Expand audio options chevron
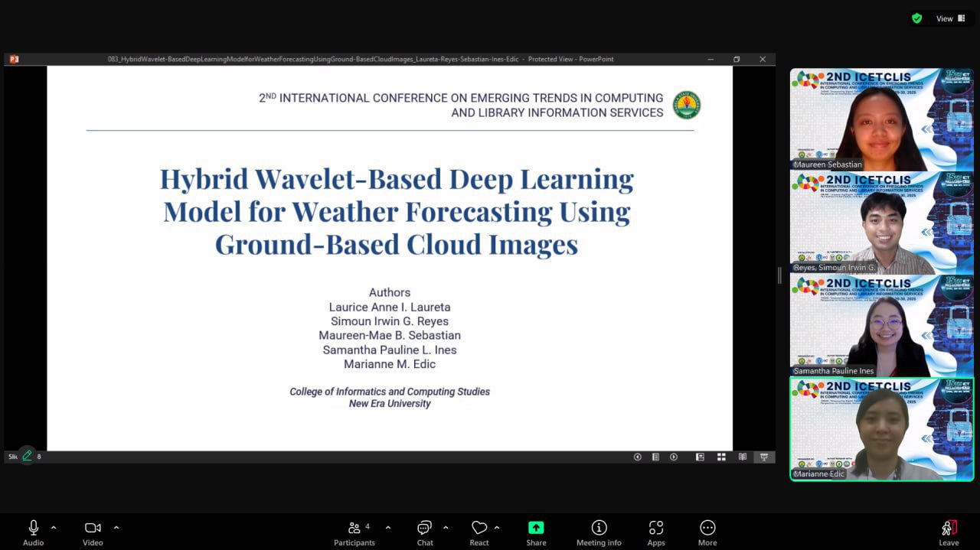The image size is (980, 550). point(54,528)
